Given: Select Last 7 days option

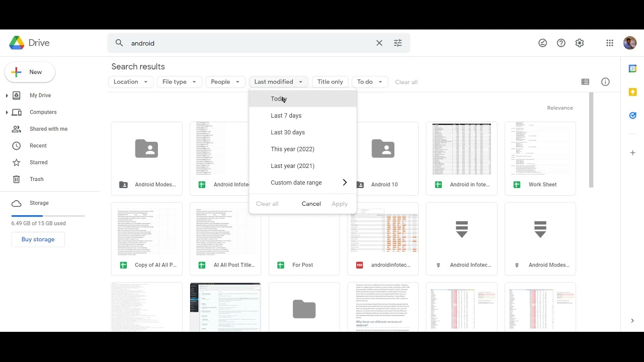Looking at the screenshot, I should pyautogui.click(x=303, y=116).
